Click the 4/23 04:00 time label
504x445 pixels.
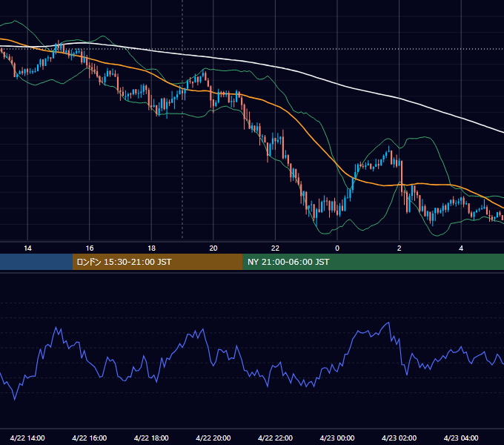coord(461,438)
